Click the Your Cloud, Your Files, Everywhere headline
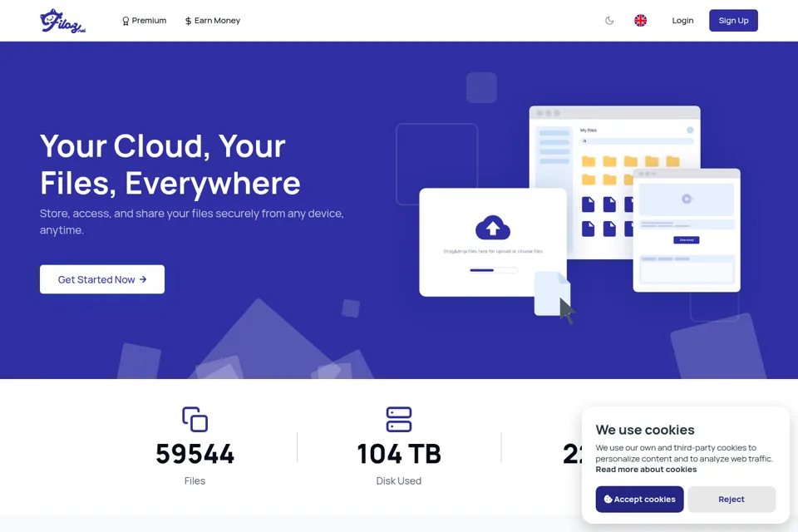The width and height of the screenshot is (798, 532). tap(170, 164)
